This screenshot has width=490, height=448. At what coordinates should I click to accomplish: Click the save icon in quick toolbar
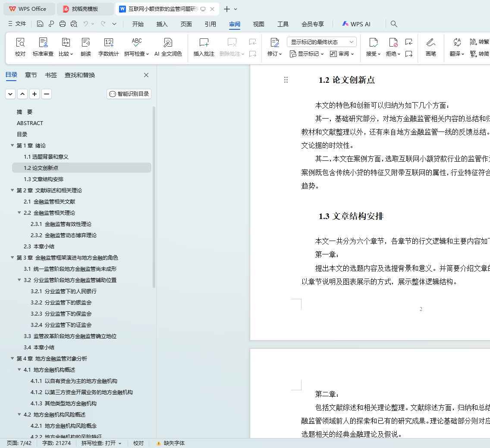coord(40,24)
